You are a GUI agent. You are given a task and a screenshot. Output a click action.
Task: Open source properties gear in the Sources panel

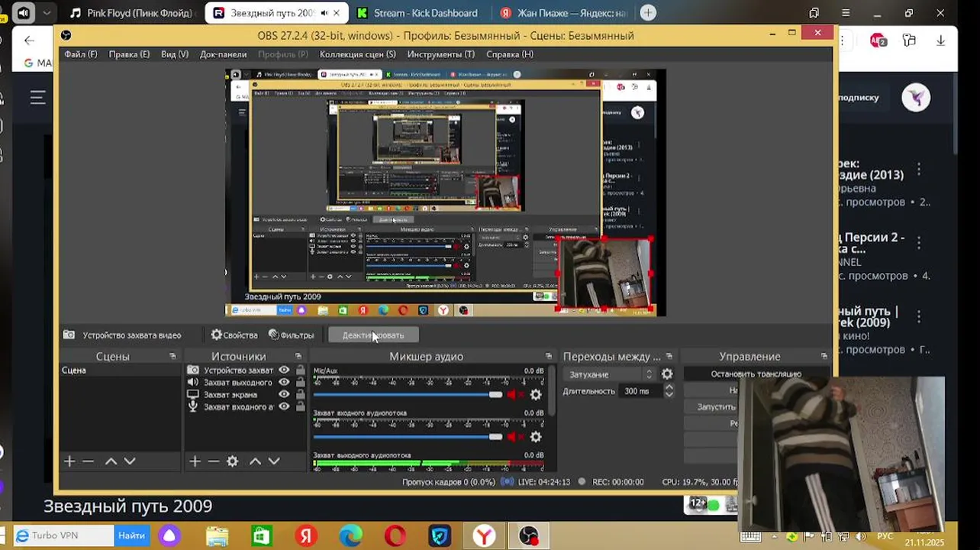tap(233, 461)
